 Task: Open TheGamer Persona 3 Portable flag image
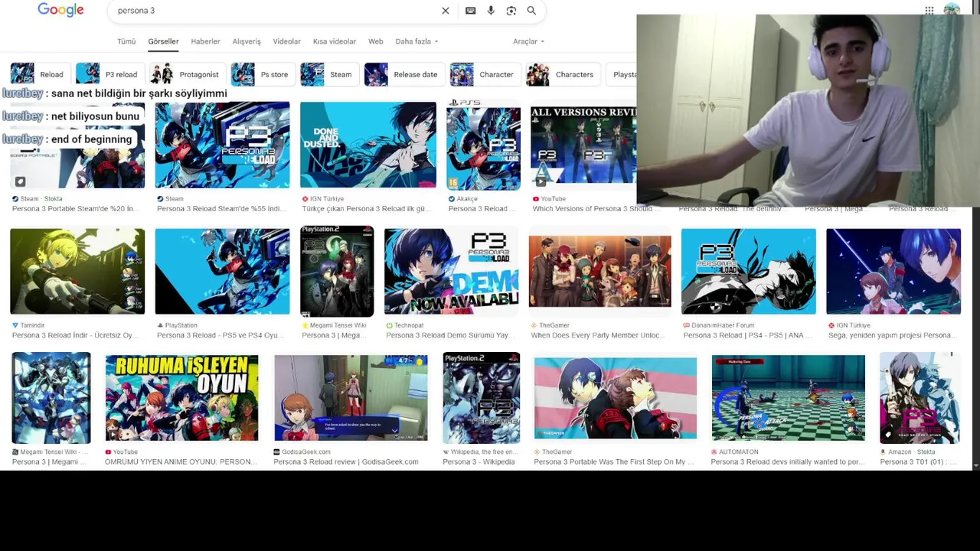click(x=616, y=398)
